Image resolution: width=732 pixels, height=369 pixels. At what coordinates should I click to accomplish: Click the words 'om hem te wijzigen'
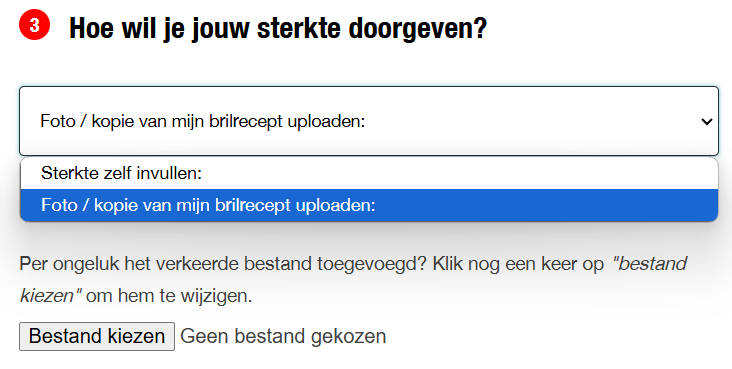(169, 296)
